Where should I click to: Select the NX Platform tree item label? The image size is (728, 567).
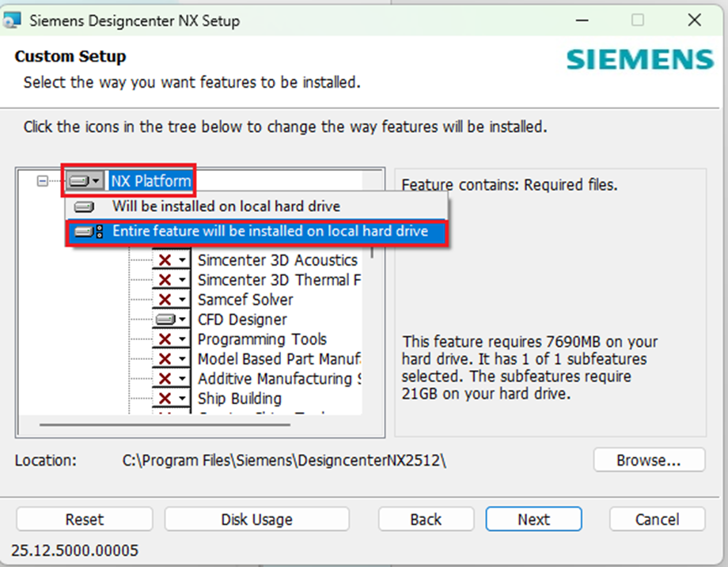pos(150,181)
